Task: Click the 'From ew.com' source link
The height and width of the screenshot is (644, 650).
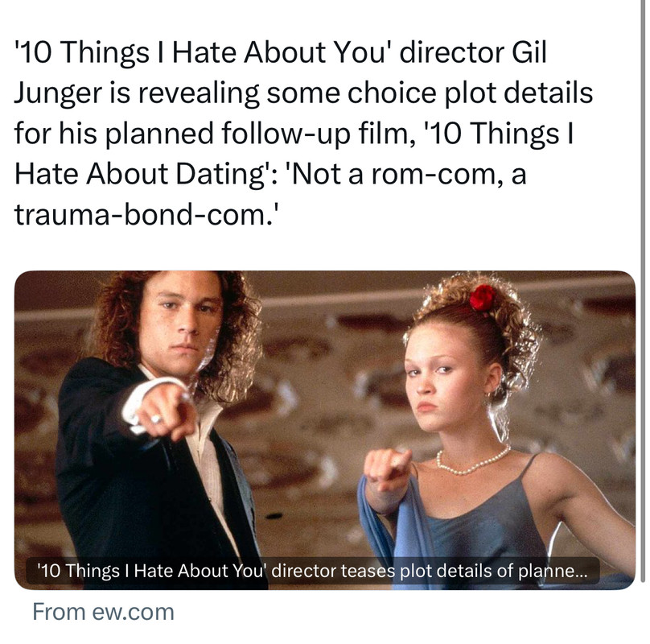Action: (x=103, y=612)
